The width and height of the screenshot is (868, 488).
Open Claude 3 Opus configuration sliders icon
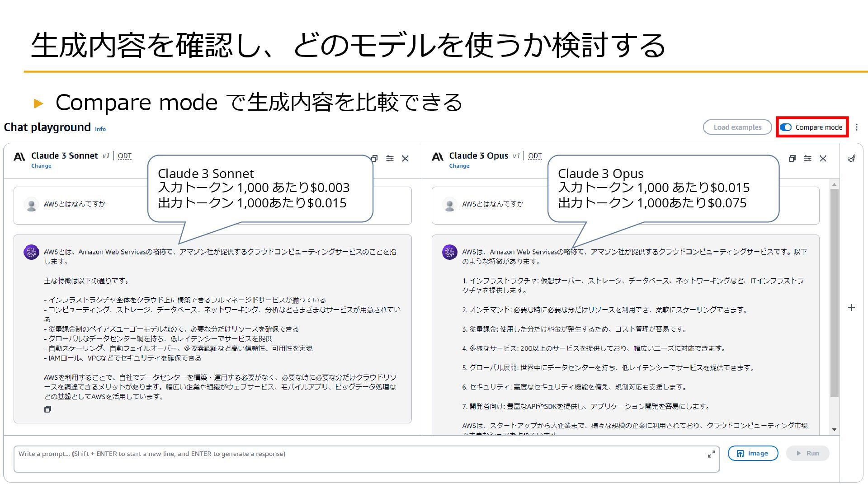coord(807,159)
